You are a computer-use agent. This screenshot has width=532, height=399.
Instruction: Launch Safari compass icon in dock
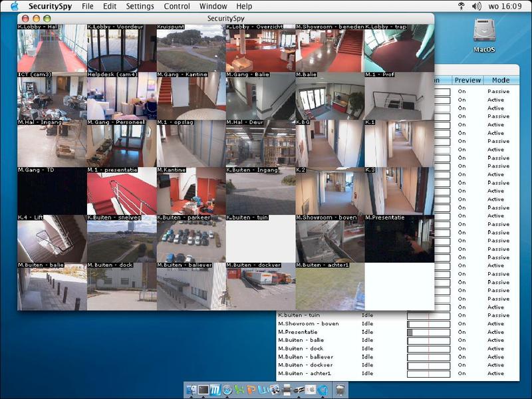click(x=227, y=389)
